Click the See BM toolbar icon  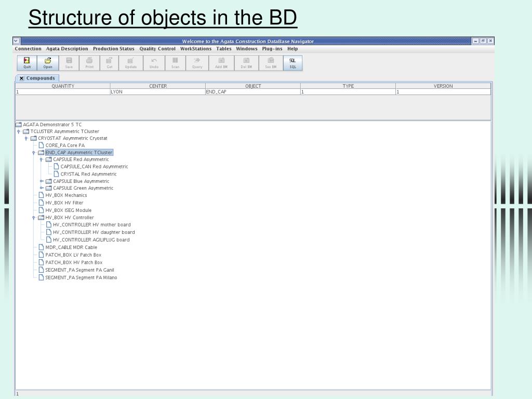click(x=271, y=63)
